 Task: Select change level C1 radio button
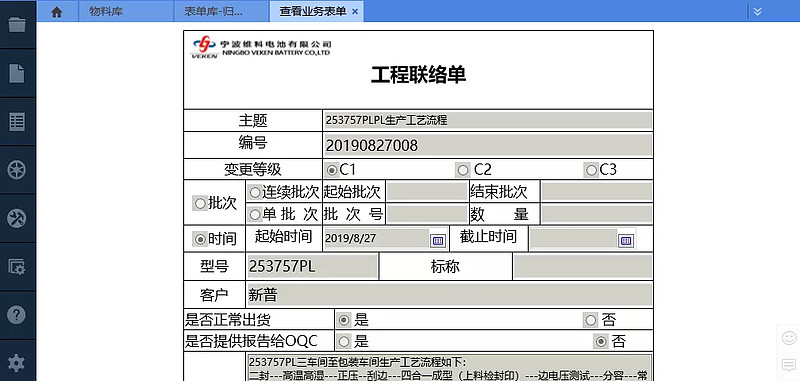(x=333, y=170)
